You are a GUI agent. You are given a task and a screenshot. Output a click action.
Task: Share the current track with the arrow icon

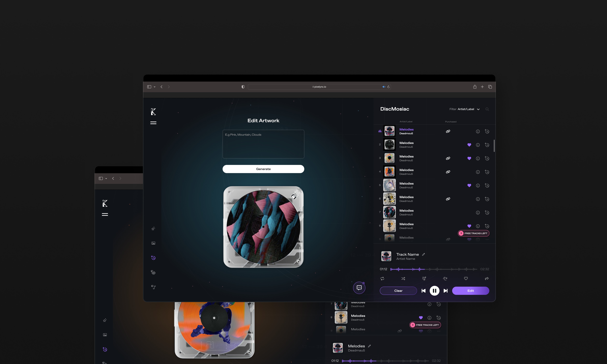point(487,278)
